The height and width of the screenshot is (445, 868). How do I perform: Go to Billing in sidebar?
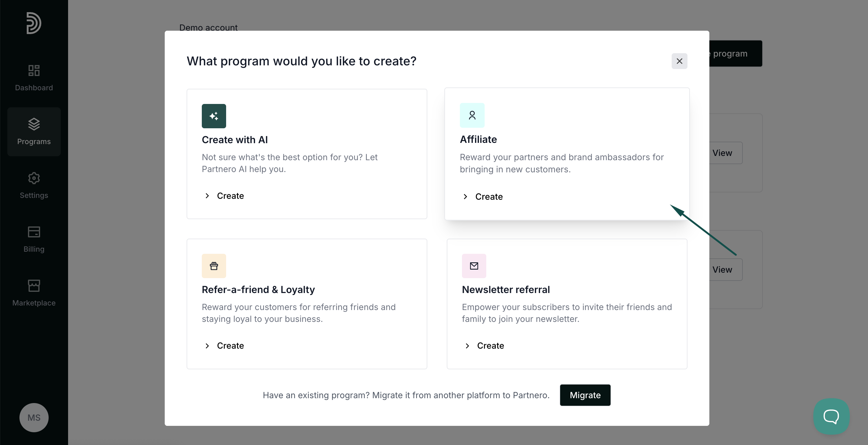pyautogui.click(x=34, y=239)
